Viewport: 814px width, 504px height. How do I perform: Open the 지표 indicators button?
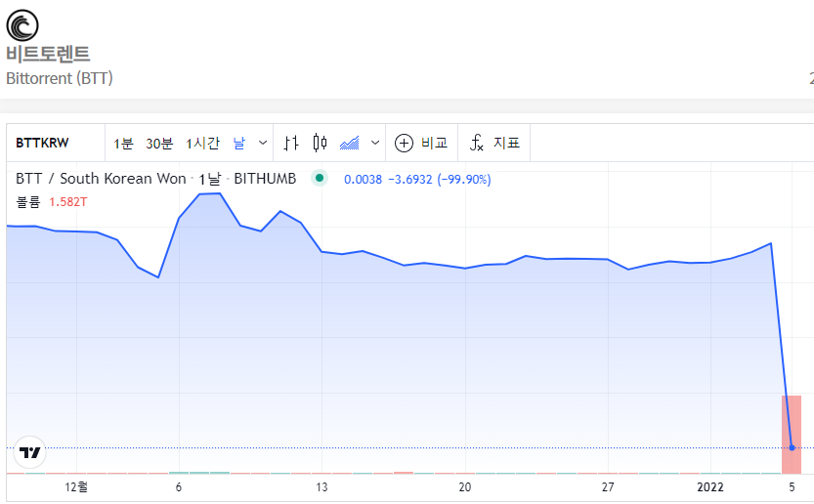[494, 143]
